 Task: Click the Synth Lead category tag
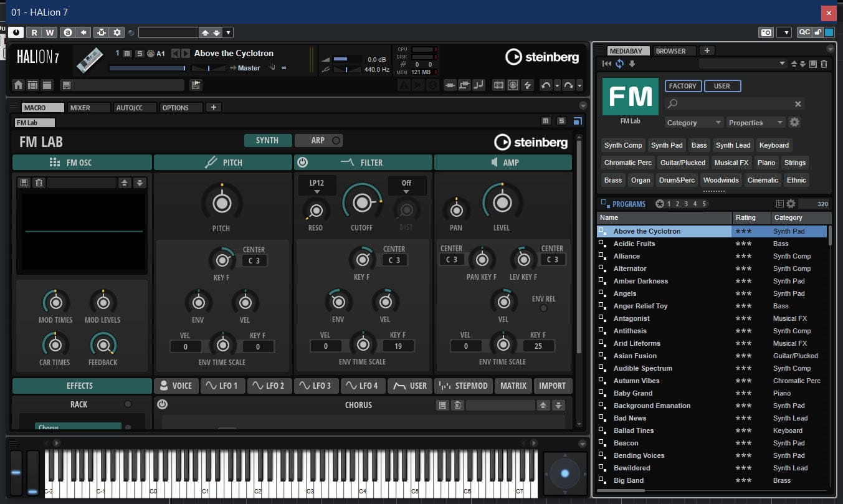(x=733, y=145)
